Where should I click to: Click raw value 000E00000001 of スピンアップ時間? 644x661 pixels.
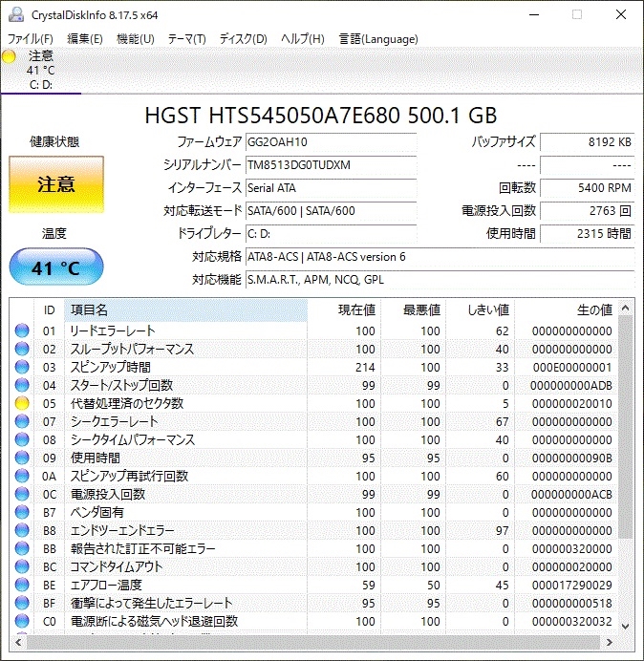click(x=572, y=367)
